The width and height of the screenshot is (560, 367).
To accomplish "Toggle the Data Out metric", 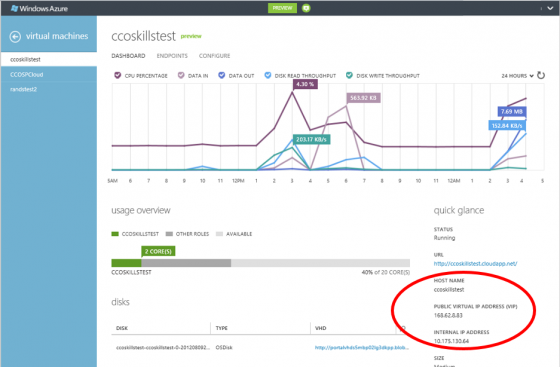I will (x=222, y=75).
